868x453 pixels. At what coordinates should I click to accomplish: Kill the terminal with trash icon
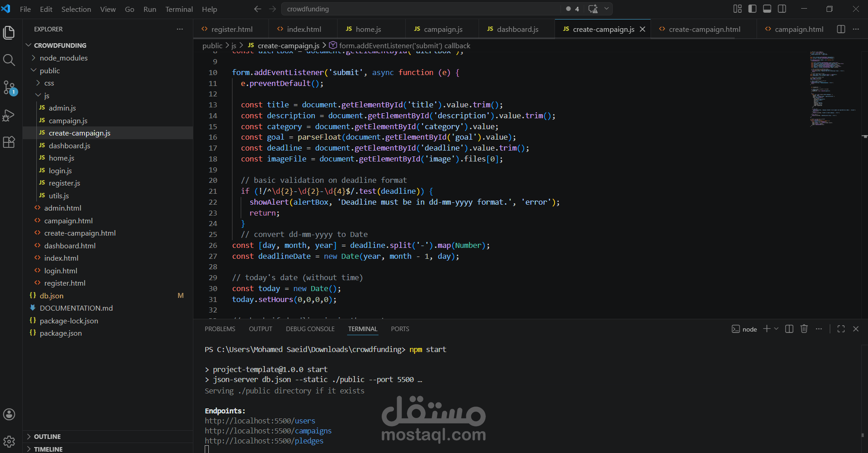point(804,329)
